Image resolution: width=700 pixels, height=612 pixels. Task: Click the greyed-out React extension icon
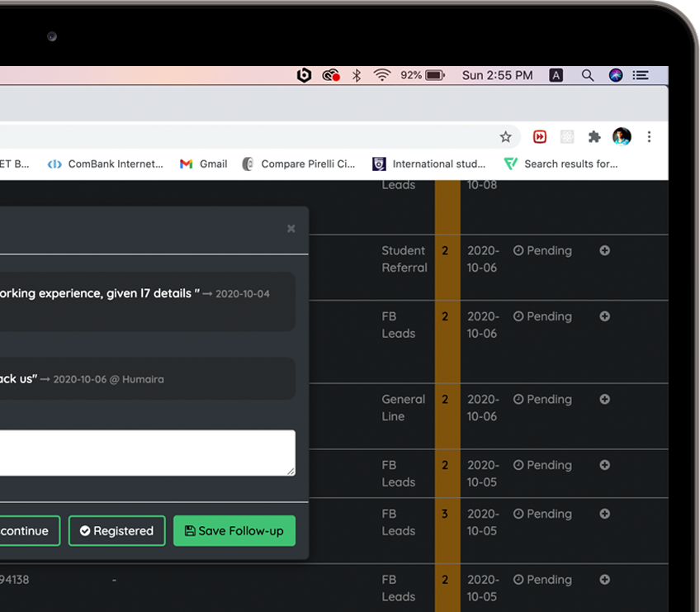click(x=567, y=137)
